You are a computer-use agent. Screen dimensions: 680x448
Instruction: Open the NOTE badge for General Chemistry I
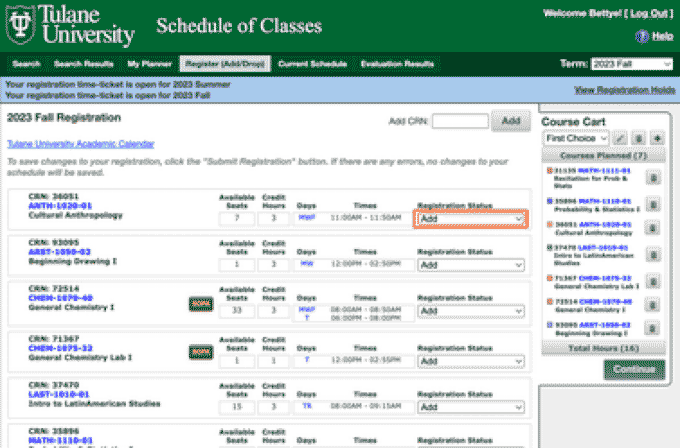coord(201,304)
